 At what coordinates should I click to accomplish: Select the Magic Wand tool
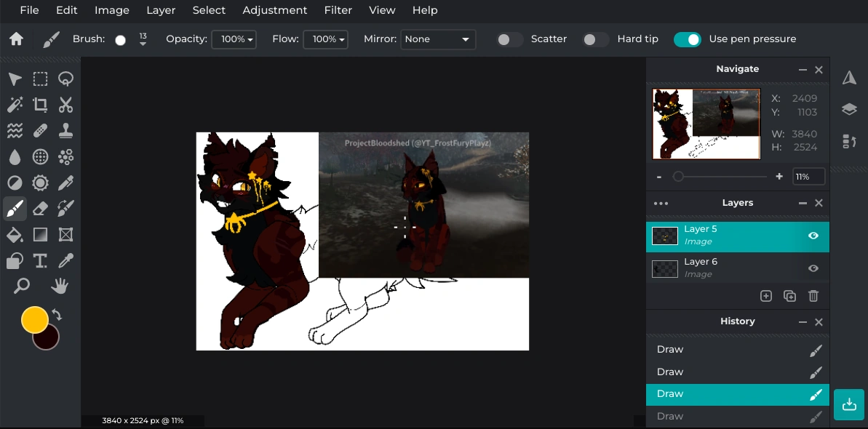coord(15,105)
